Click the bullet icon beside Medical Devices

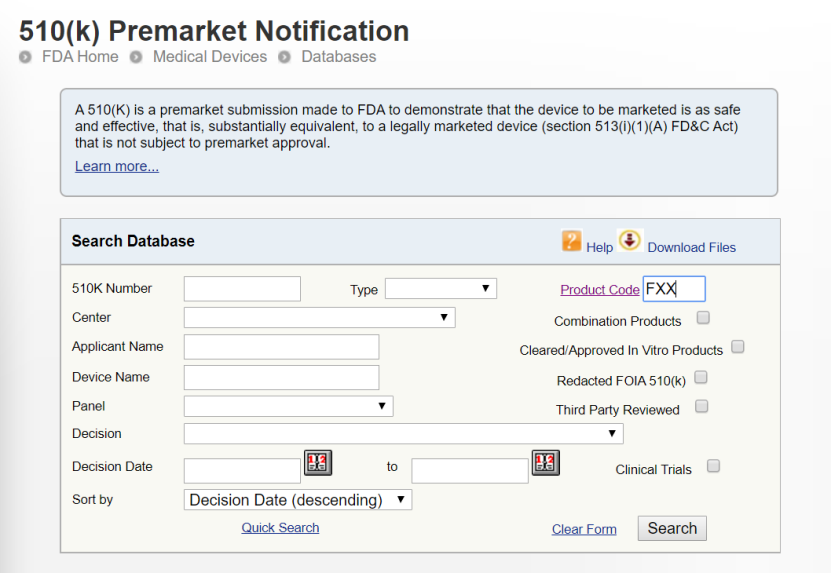click(136, 57)
